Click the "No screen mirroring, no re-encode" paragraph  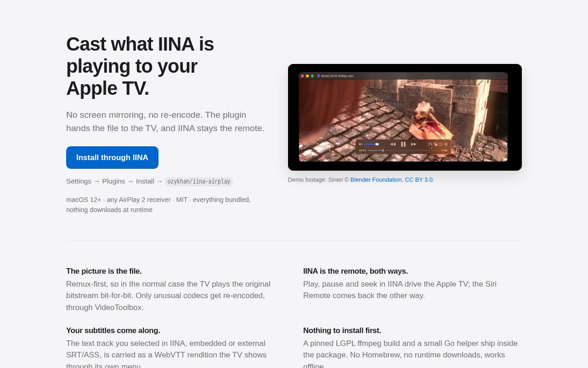(165, 121)
